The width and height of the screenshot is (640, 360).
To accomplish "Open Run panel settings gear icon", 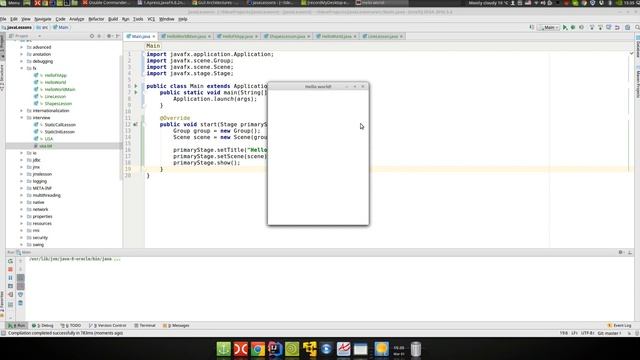I will pyautogui.click(x=620, y=252).
